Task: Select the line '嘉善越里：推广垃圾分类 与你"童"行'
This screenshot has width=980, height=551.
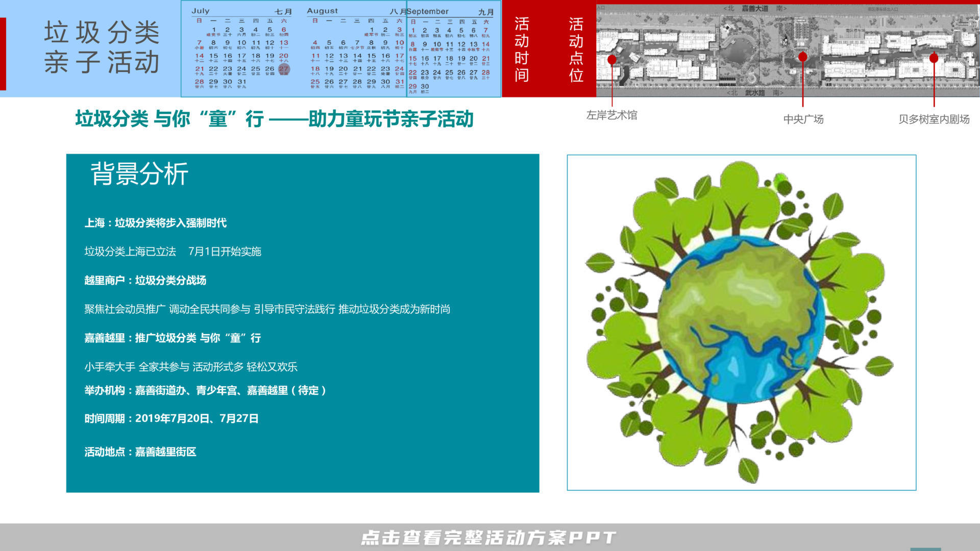Action: tap(173, 338)
